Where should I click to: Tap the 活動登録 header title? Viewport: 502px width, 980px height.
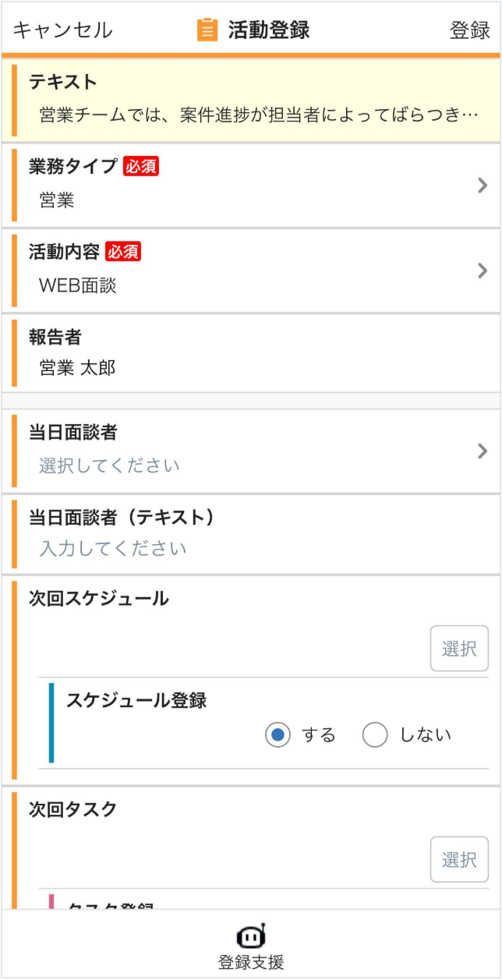[x=269, y=30]
